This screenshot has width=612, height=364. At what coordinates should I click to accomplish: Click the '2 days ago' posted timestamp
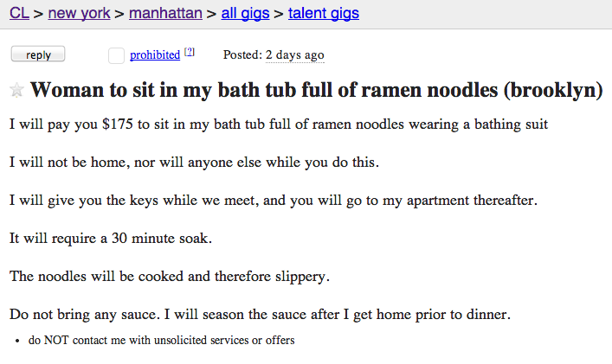coord(294,55)
